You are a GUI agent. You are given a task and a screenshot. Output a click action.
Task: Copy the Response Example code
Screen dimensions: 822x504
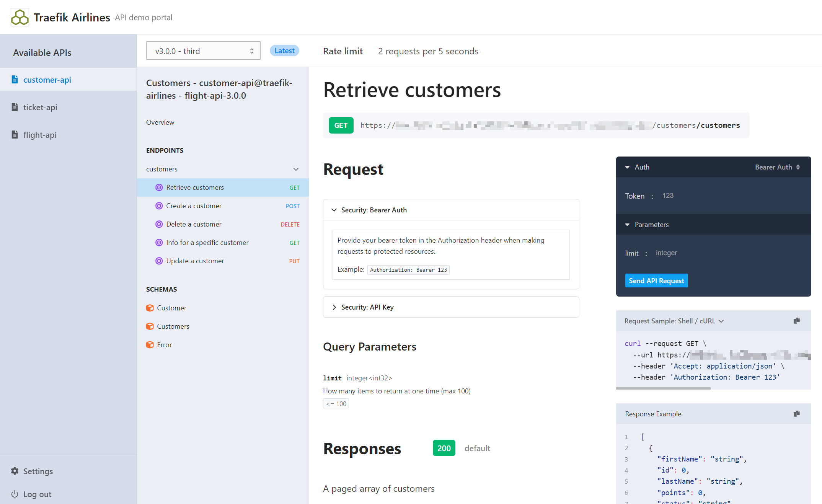796,414
